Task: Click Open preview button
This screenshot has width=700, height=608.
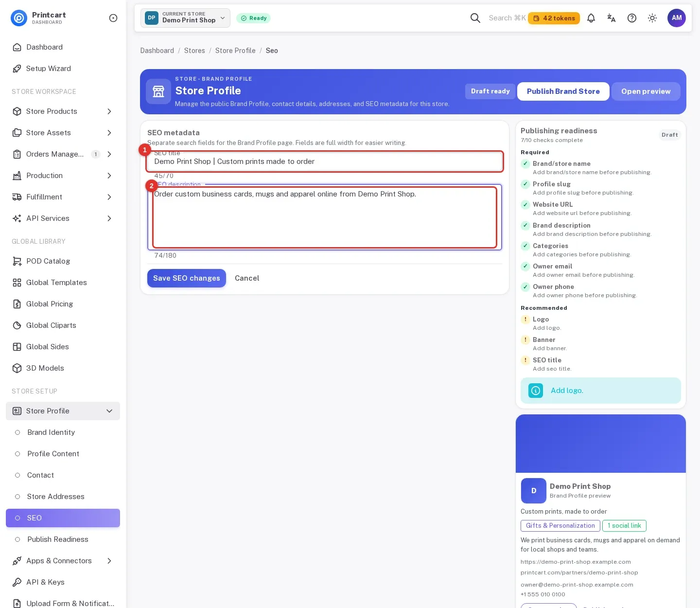Action: tap(646, 91)
